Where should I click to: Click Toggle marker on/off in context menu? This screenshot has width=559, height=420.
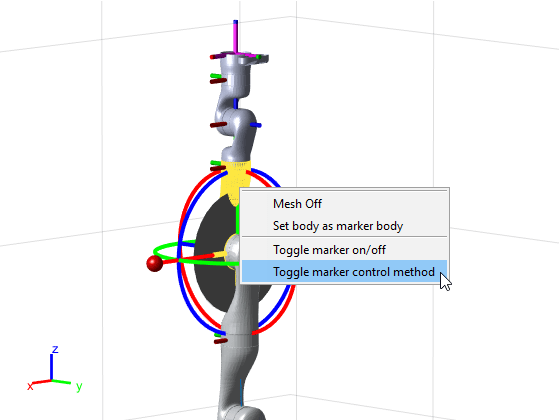point(344,250)
